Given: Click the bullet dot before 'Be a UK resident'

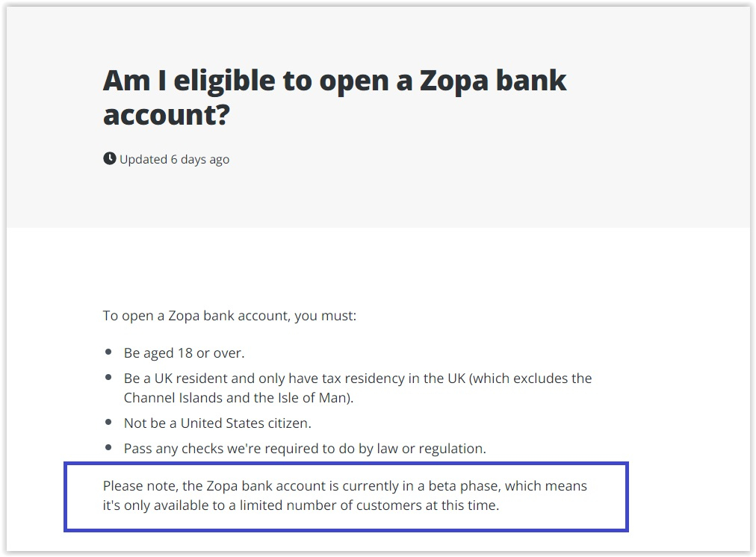Looking at the screenshot, I should pyautogui.click(x=108, y=377).
